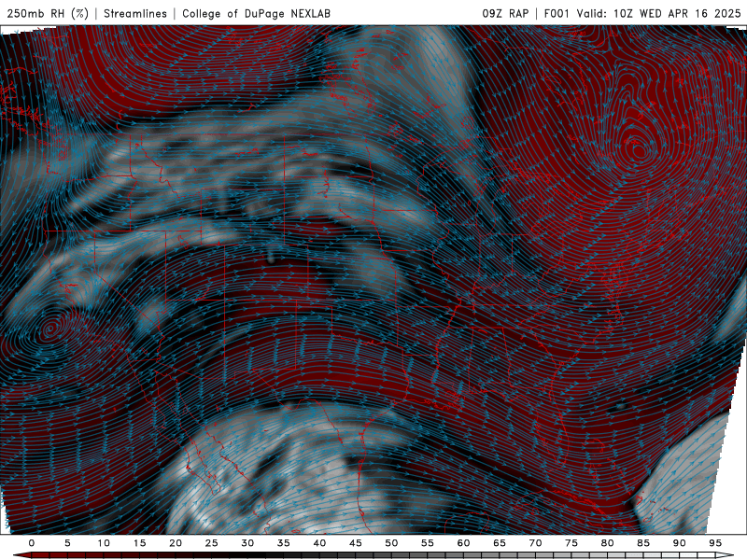Click the '20' colorbar label
The height and width of the screenshot is (560, 747).
[x=176, y=543]
